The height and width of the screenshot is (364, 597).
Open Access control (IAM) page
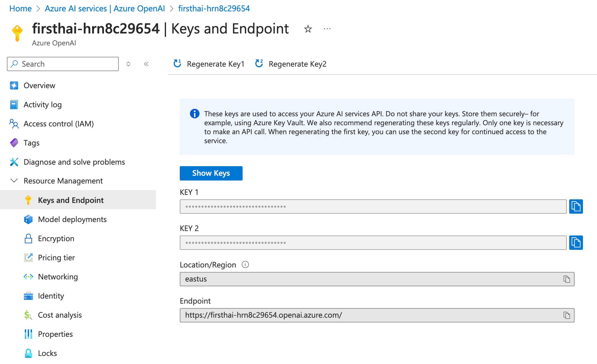pyautogui.click(x=58, y=124)
